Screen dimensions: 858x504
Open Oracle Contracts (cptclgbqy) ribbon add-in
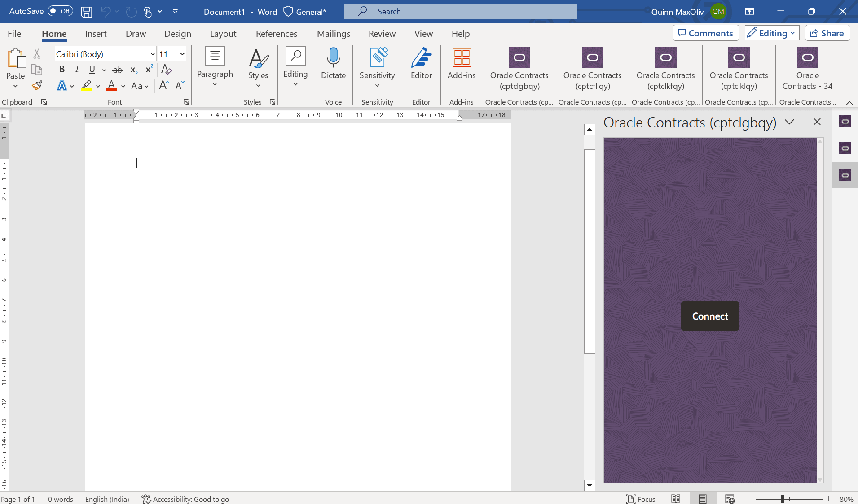[519, 69]
